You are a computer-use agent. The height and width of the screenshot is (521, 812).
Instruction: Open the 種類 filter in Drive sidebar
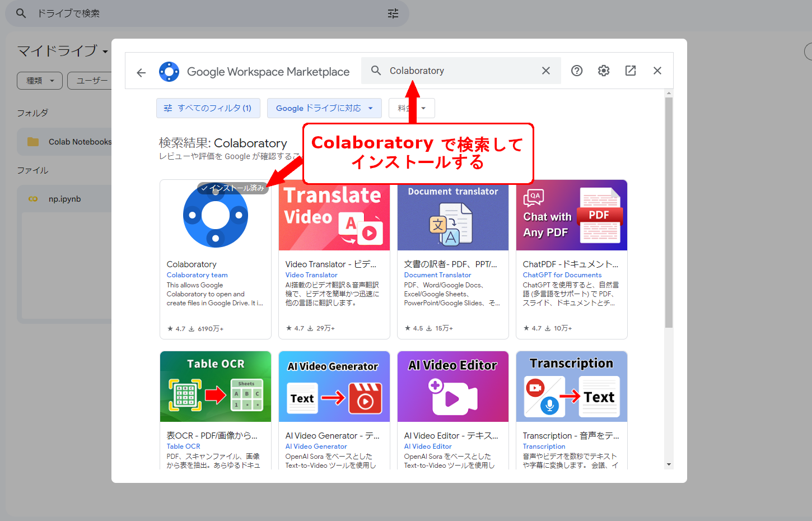tap(39, 80)
